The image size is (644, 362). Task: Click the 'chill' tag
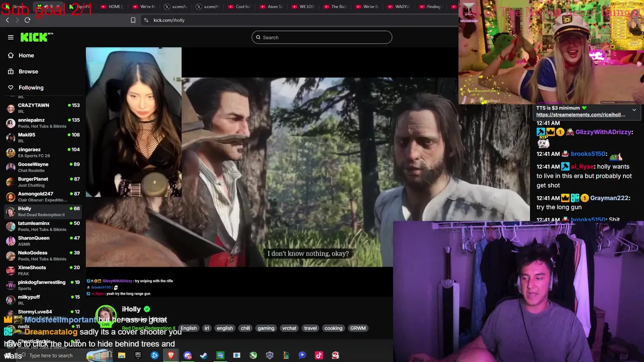click(246, 328)
